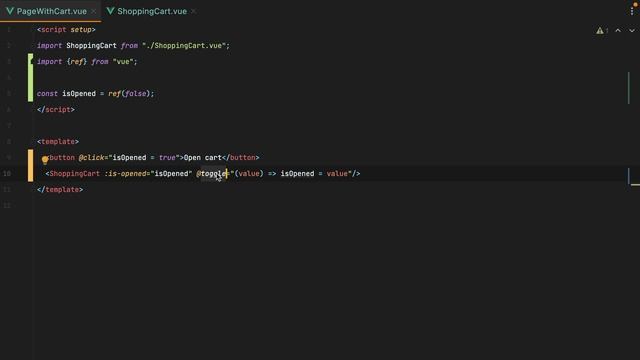Click the @click attribute on button
This screenshot has width=640, height=360.
coord(91,158)
